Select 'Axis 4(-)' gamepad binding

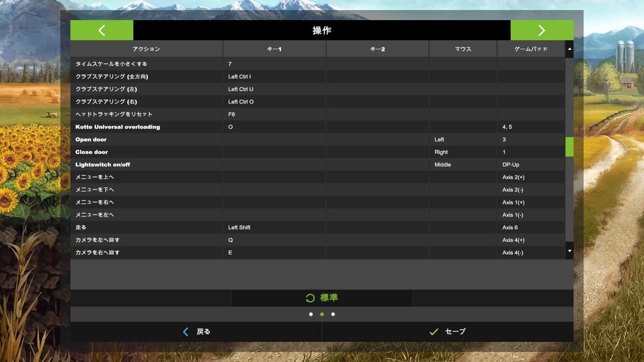(x=531, y=252)
